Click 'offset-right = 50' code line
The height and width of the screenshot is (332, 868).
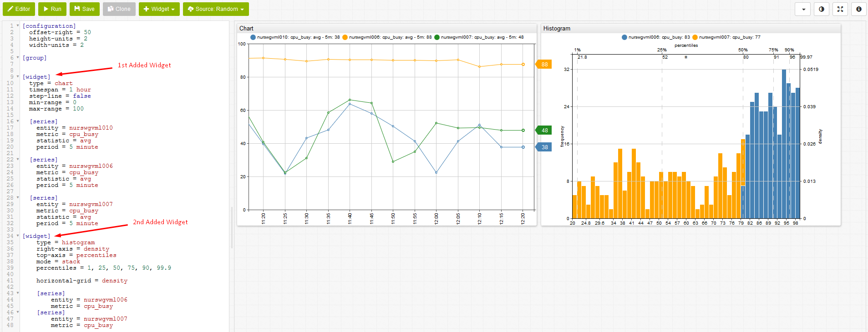60,32
